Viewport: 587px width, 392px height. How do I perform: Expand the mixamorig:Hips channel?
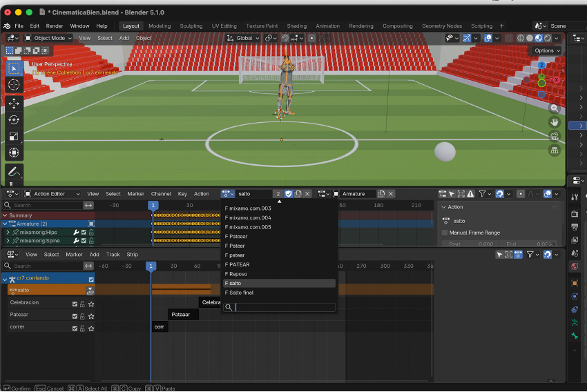[8, 233]
